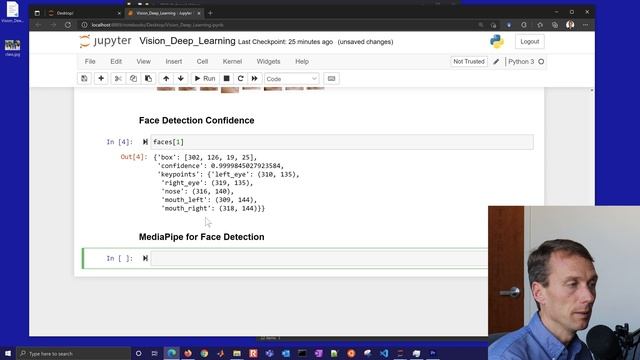The width and height of the screenshot is (640, 360).
Task: Click into the faces[1] code cell
Action: coord(342,142)
